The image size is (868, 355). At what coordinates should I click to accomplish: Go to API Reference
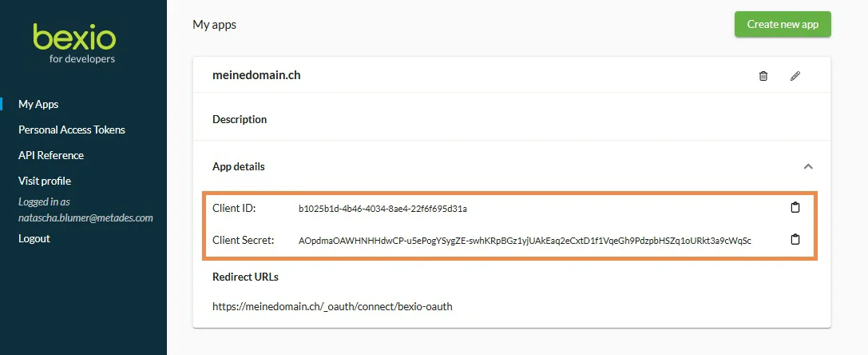pos(51,155)
